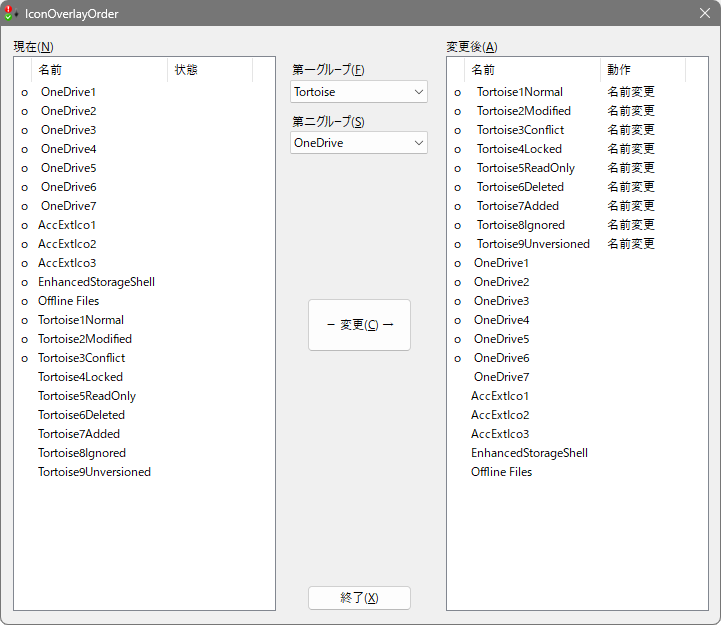The height and width of the screenshot is (625, 721).
Task: Click the 名前変更 action beside Tortoise2Modified
Action: click(x=631, y=111)
